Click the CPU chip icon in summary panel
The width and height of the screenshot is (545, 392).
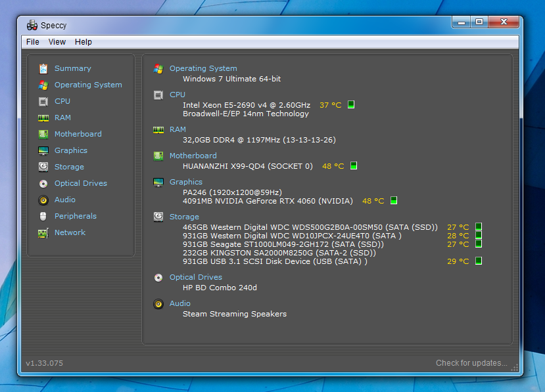[x=158, y=95]
